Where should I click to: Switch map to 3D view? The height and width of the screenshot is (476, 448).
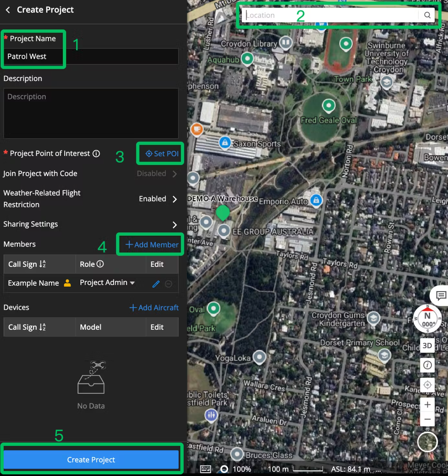click(x=427, y=346)
